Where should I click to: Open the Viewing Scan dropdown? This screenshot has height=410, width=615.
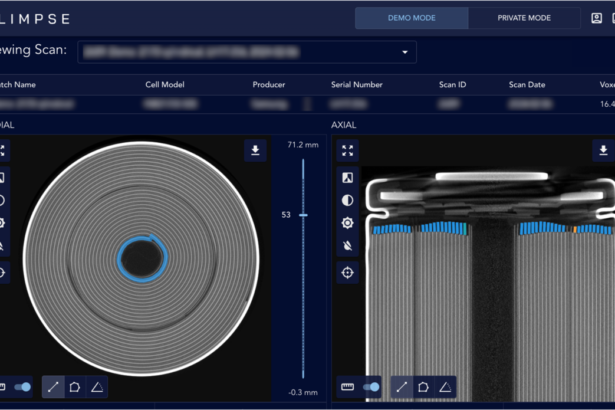405,52
